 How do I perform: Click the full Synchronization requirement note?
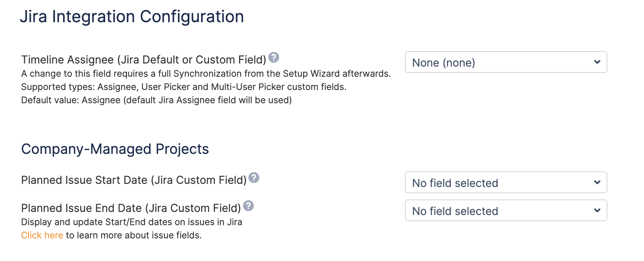[x=206, y=74]
